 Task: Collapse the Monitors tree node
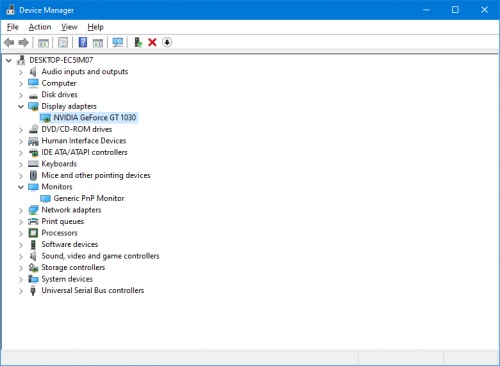(x=21, y=187)
